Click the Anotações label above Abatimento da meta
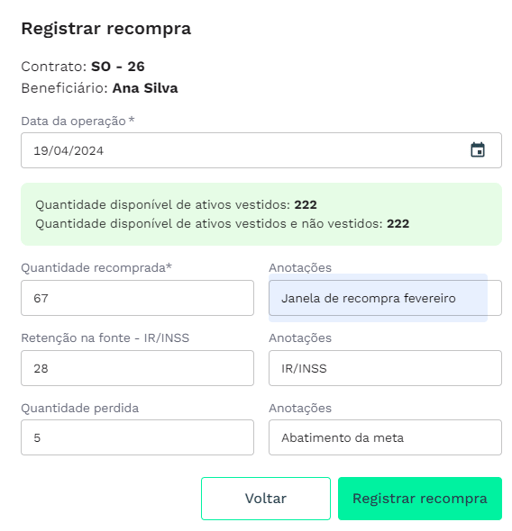Screen dimensions: 512x531 (300, 408)
